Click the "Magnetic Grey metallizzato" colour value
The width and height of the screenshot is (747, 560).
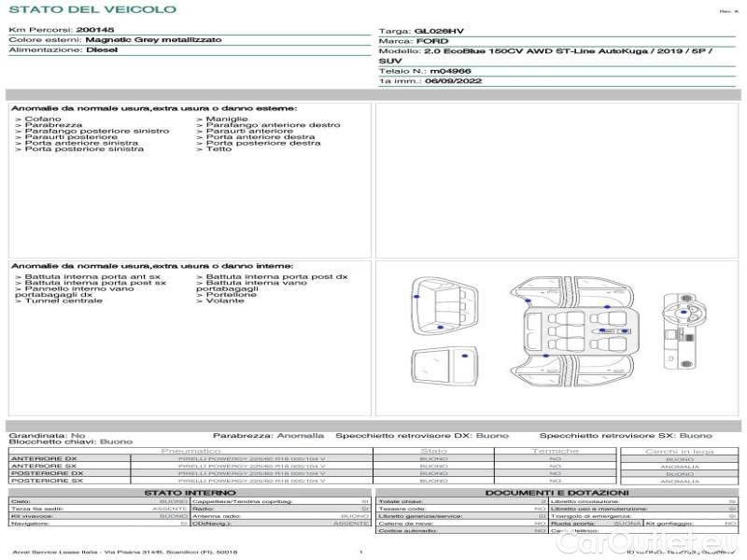point(153,39)
